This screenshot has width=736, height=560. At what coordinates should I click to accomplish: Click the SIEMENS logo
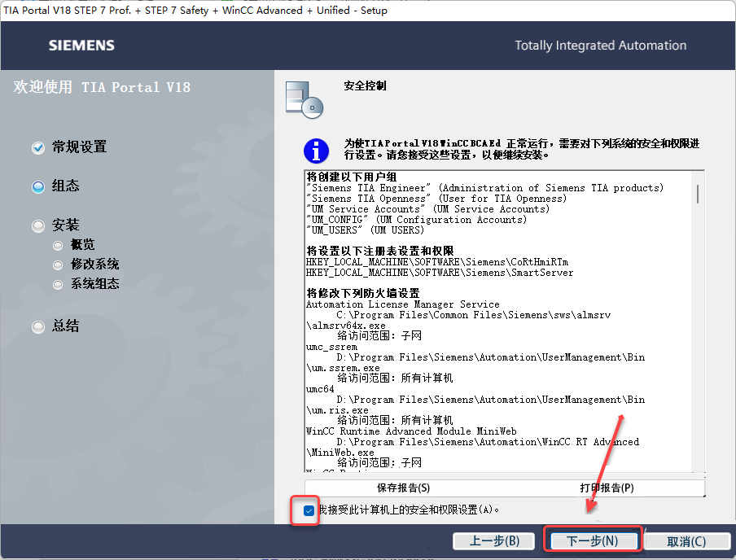click(81, 46)
